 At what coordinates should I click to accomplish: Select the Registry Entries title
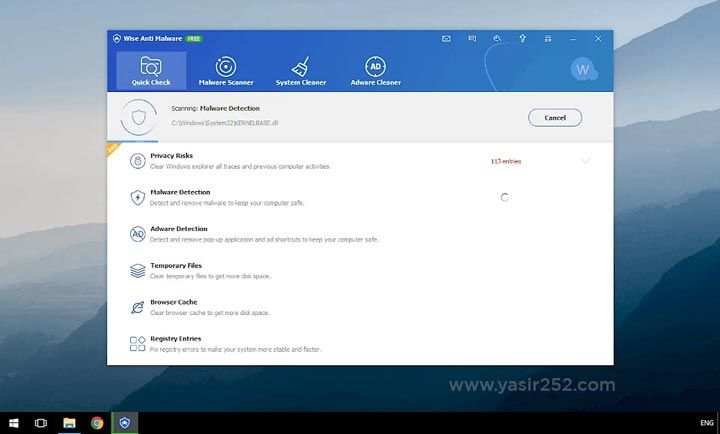(175, 338)
